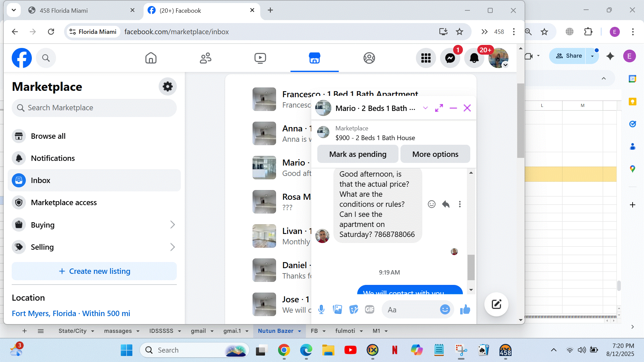
Task: Open the GIF picker in chat
Action: click(369, 309)
